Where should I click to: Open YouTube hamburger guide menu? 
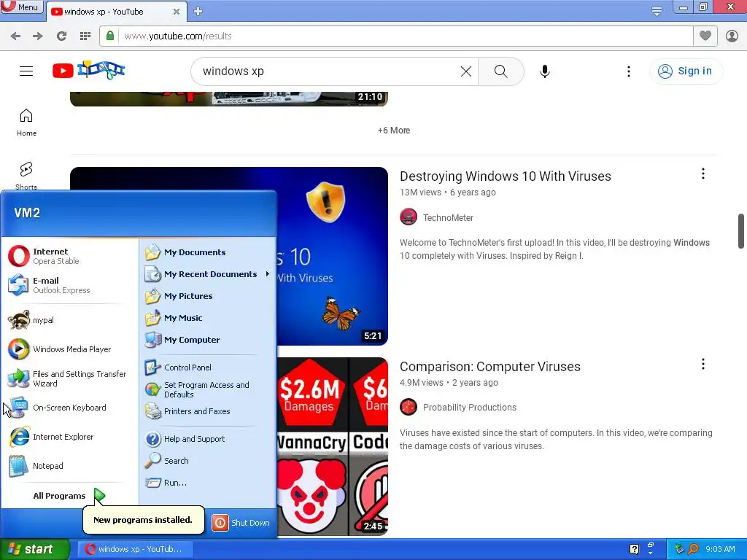click(26, 71)
